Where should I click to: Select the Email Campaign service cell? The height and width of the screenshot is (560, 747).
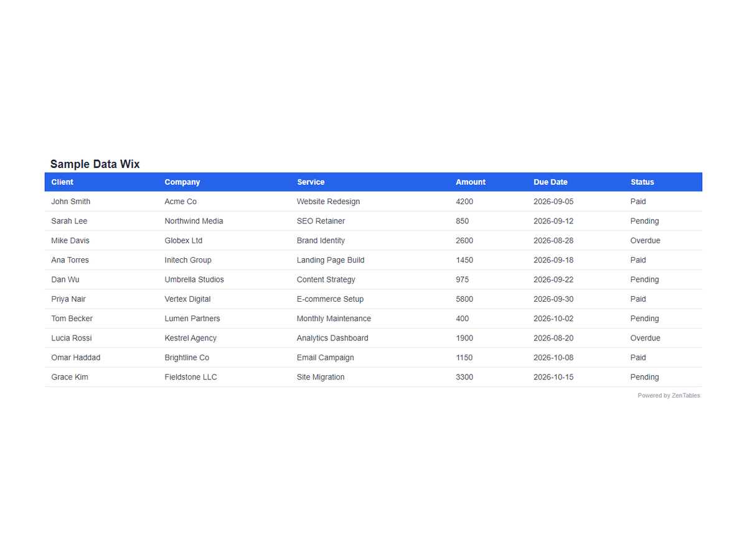coord(325,358)
